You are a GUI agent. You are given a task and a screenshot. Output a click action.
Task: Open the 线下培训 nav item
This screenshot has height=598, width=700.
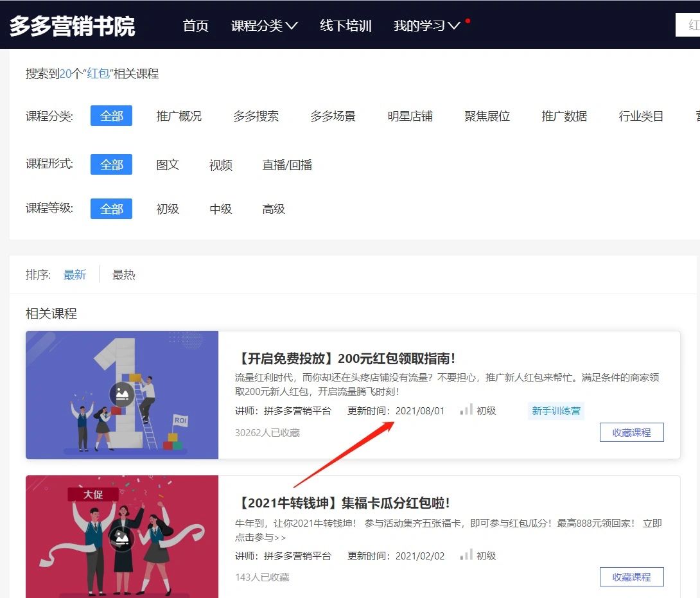346,26
